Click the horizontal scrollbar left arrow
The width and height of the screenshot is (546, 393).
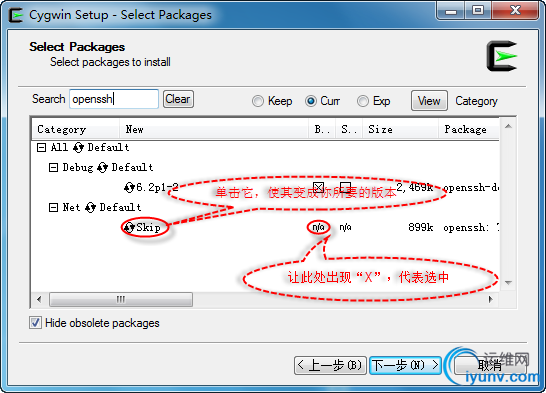point(39,299)
